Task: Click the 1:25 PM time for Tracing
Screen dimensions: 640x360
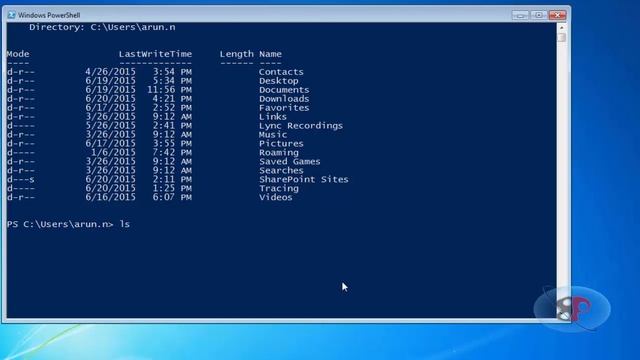Action: pyautogui.click(x=172, y=189)
